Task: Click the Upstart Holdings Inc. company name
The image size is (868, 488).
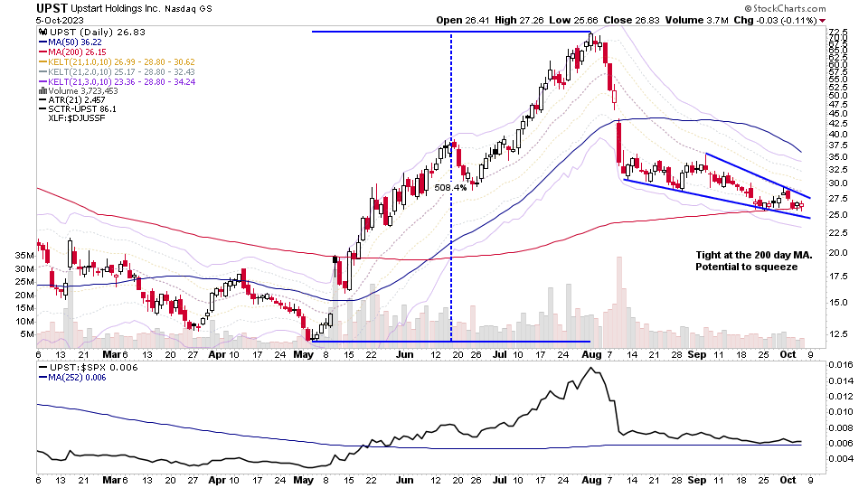Action: click(x=116, y=9)
